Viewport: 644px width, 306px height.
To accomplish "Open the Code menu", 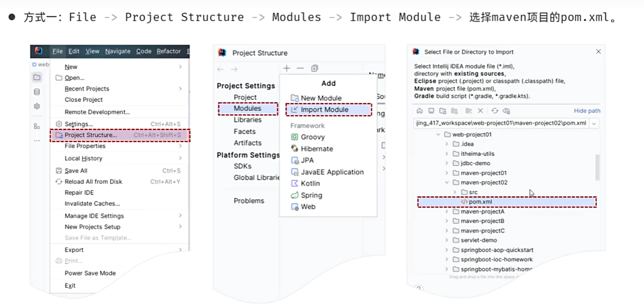I will point(144,51).
